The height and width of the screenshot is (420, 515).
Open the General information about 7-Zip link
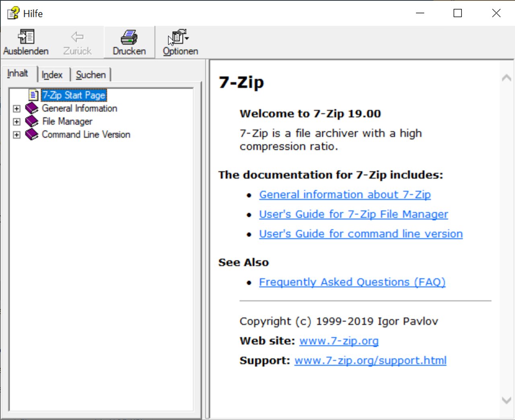[x=345, y=195]
